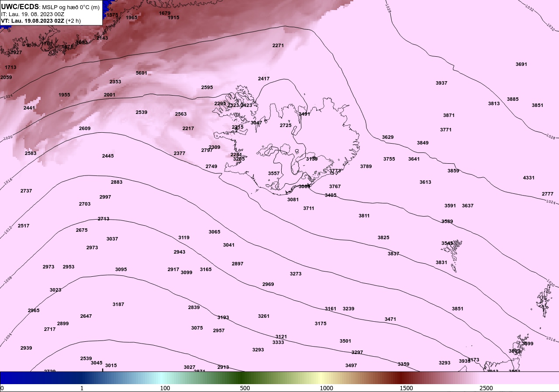This screenshot has height=392, width=559.
Task: Click the value 2445
Action: [x=108, y=156]
